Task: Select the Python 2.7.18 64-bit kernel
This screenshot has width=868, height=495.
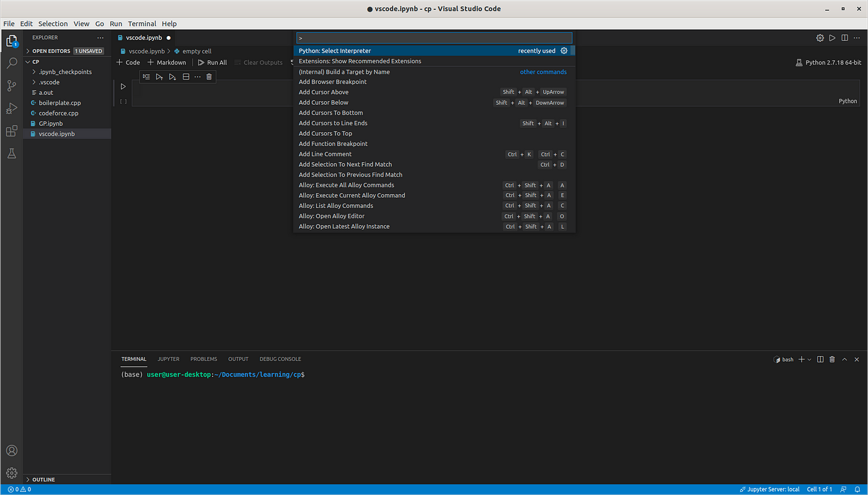Action: click(x=828, y=63)
